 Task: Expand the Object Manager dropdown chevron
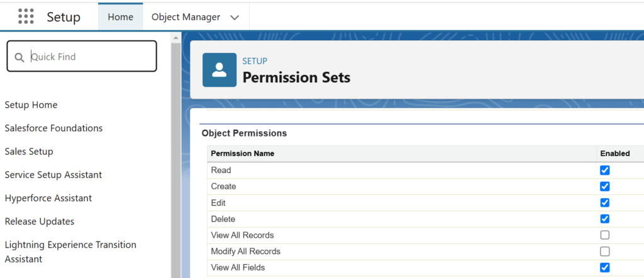pyautogui.click(x=235, y=18)
